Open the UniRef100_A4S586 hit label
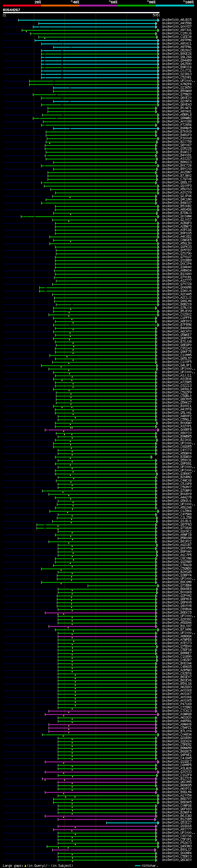197x868 pixels. click(x=177, y=23)
